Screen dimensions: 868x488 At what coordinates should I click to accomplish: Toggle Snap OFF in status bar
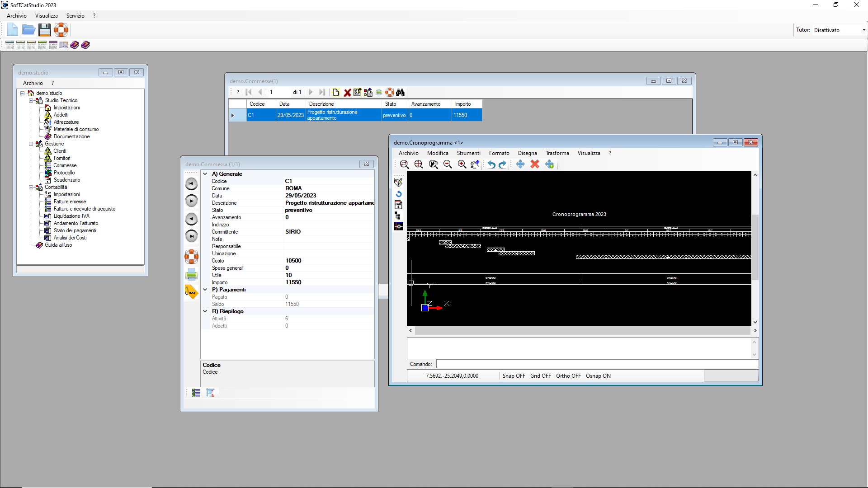514,376
